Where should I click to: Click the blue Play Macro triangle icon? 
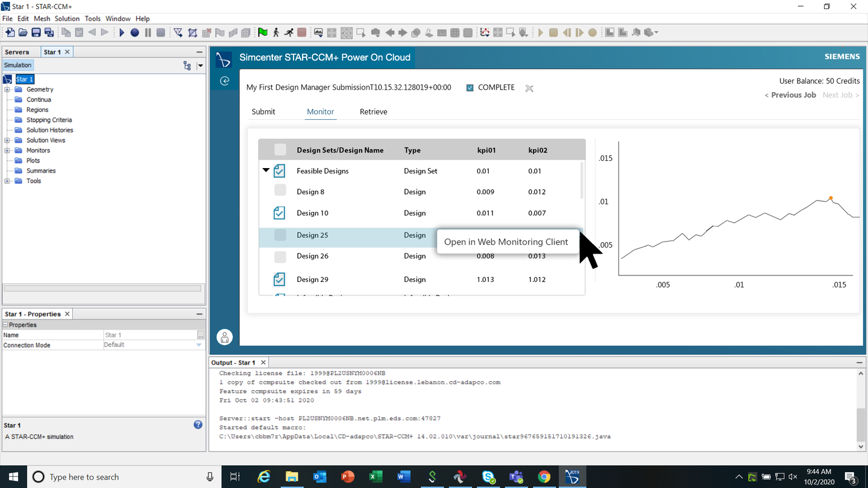[122, 33]
